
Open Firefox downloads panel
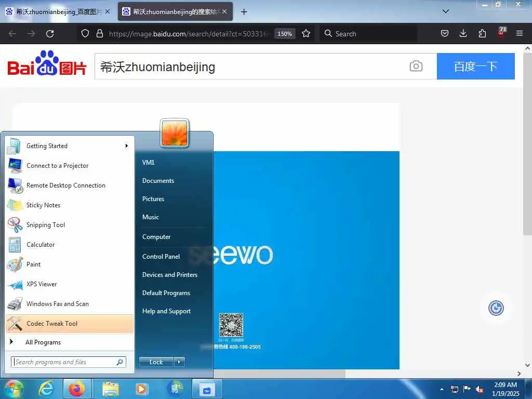[463, 34]
